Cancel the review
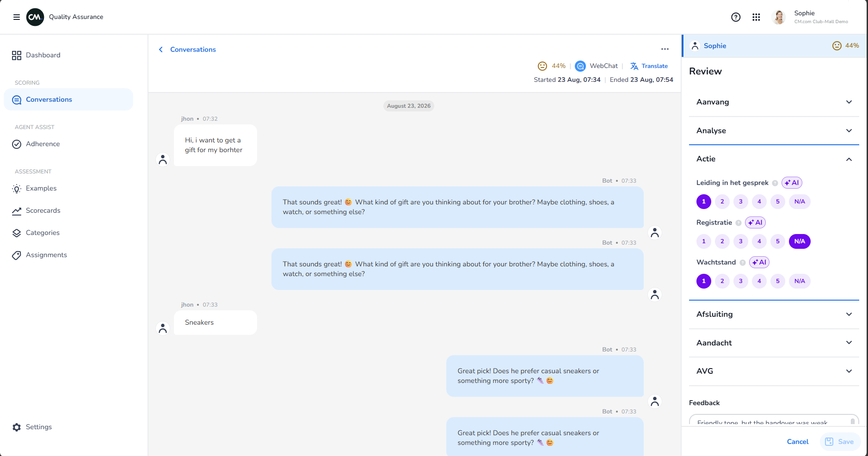This screenshot has height=456, width=868. [x=798, y=442]
